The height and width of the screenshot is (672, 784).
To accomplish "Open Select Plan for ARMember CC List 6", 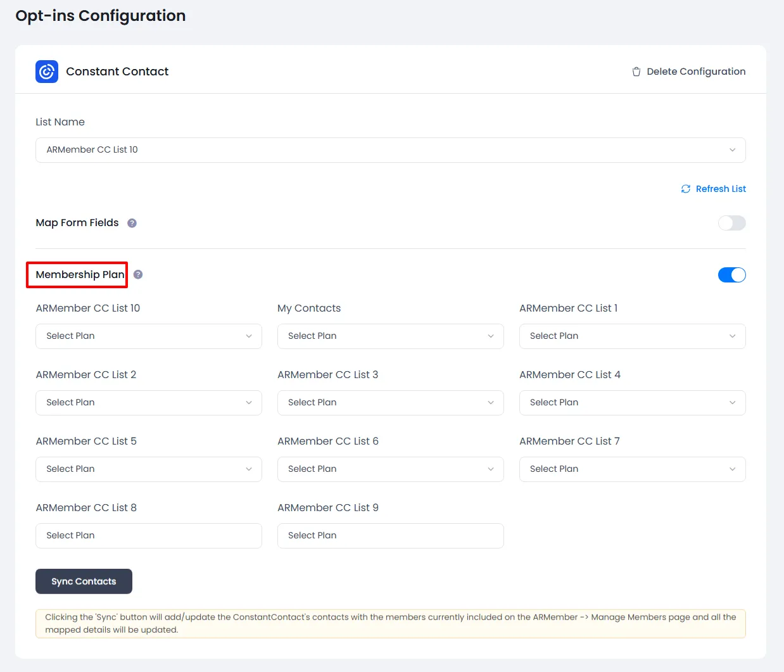I will 390,469.
